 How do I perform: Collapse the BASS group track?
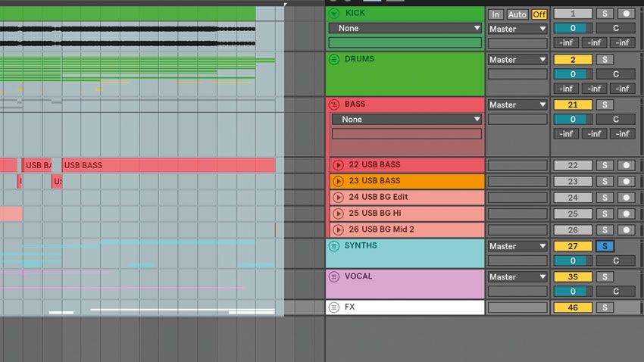[x=334, y=105]
